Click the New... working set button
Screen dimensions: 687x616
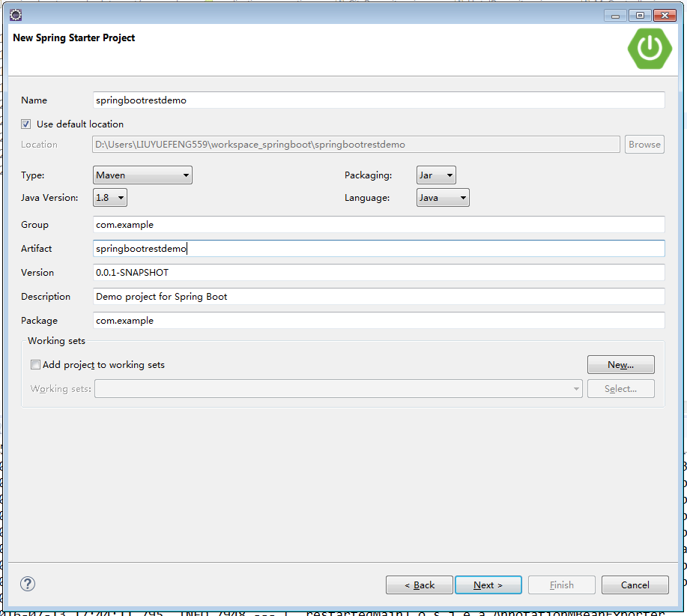[621, 364]
